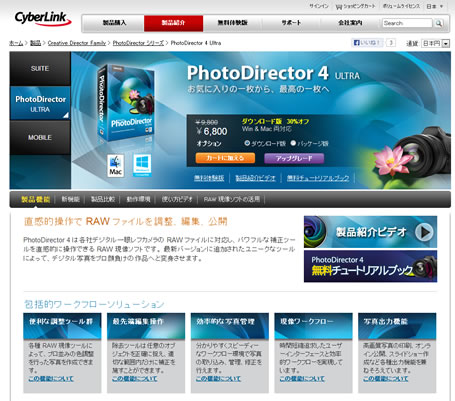Click この機能について under 便利な調整ツール群

coord(51,379)
